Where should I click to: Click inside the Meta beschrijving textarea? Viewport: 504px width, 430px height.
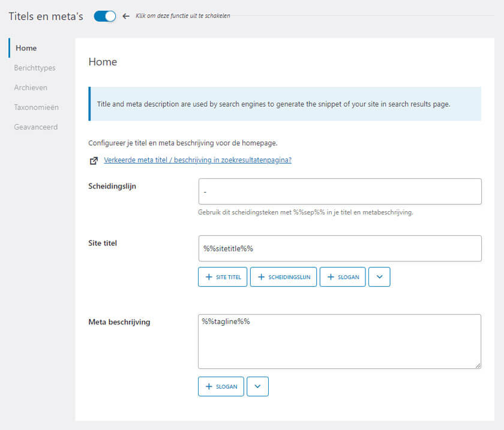coord(340,341)
